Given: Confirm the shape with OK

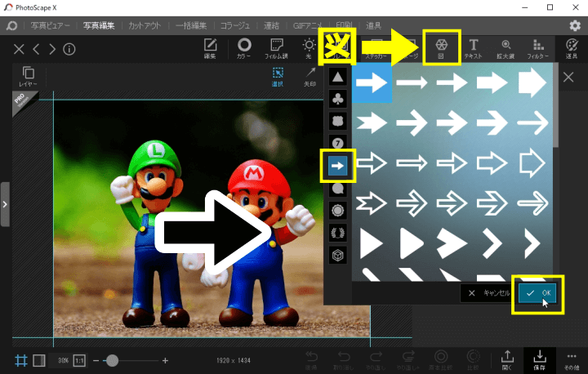Looking at the screenshot, I should [537, 293].
